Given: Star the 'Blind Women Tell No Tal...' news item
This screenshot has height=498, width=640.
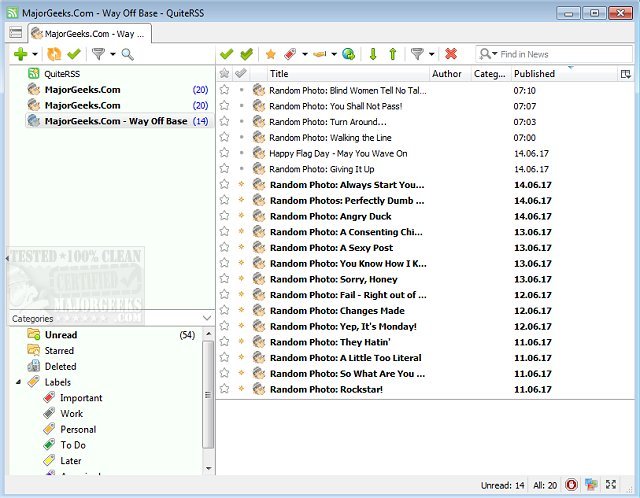Looking at the screenshot, I should coord(224,90).
